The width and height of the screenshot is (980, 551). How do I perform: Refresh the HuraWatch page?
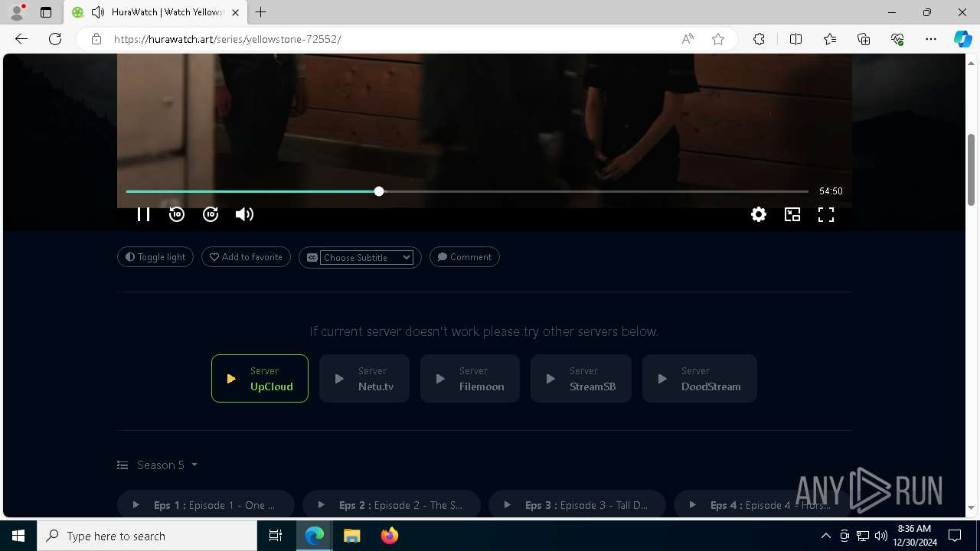click(55, 39)
